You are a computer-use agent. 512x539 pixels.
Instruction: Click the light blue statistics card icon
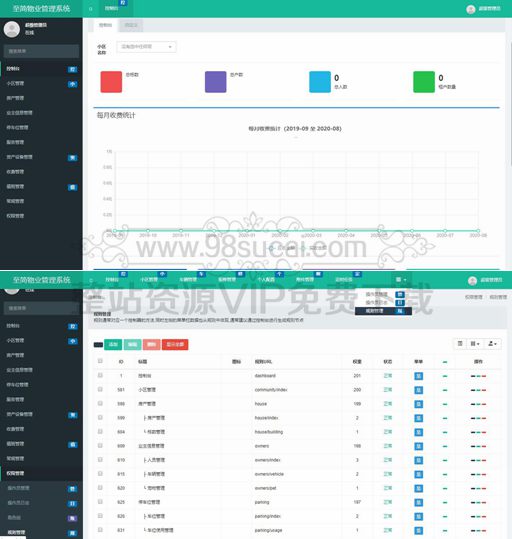click(x=320, y=82)
